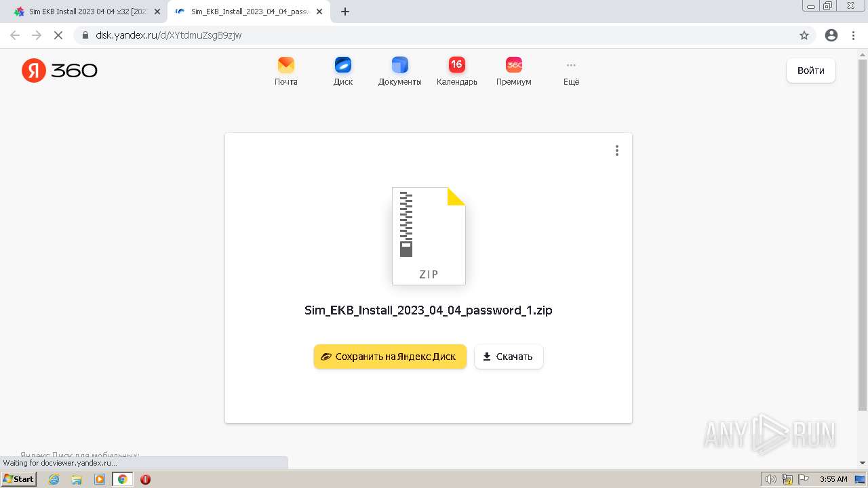Click the Action Center flag tray icon

[x=803, y=479]
